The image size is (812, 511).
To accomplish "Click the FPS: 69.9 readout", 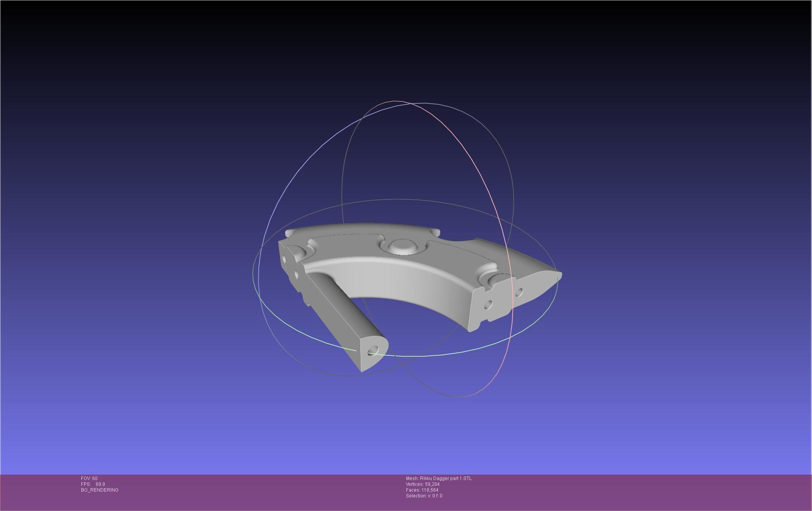I will [93, 484].
